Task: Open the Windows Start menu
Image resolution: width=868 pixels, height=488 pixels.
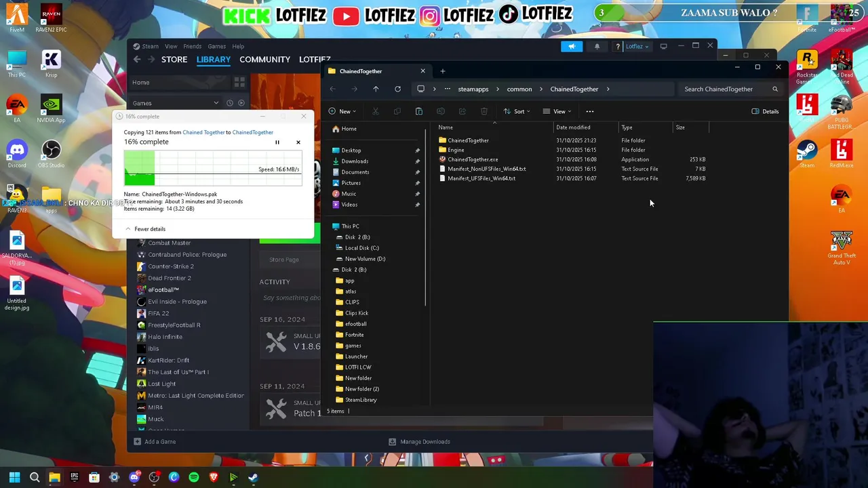Action: tap(14, 478)
